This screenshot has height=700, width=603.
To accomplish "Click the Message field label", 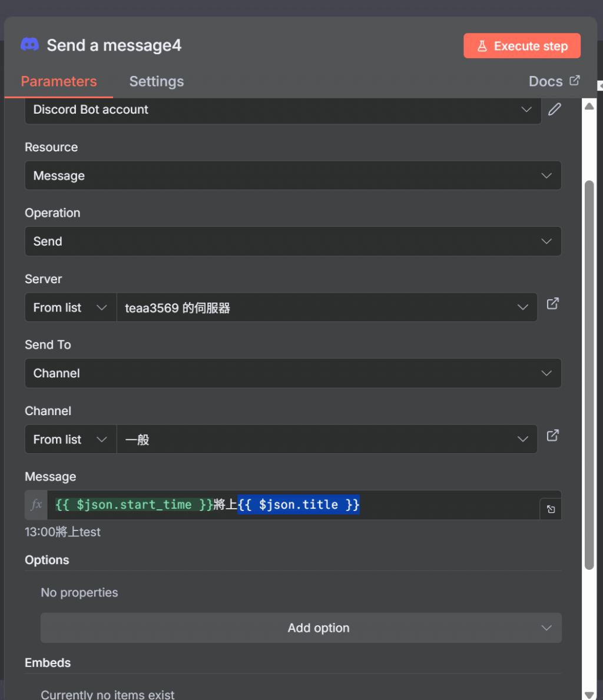I will [51, 476].
